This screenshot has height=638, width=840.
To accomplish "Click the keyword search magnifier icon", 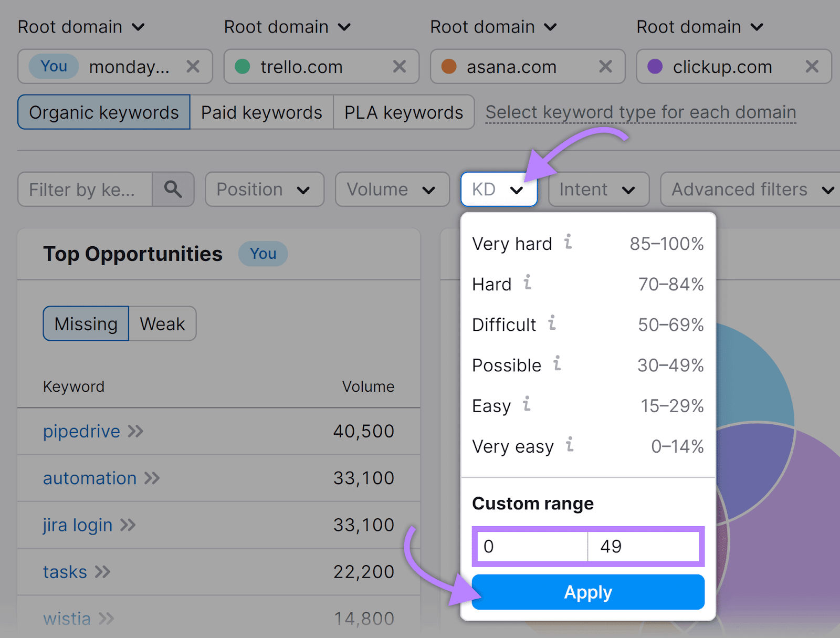I will pos(173,190).
